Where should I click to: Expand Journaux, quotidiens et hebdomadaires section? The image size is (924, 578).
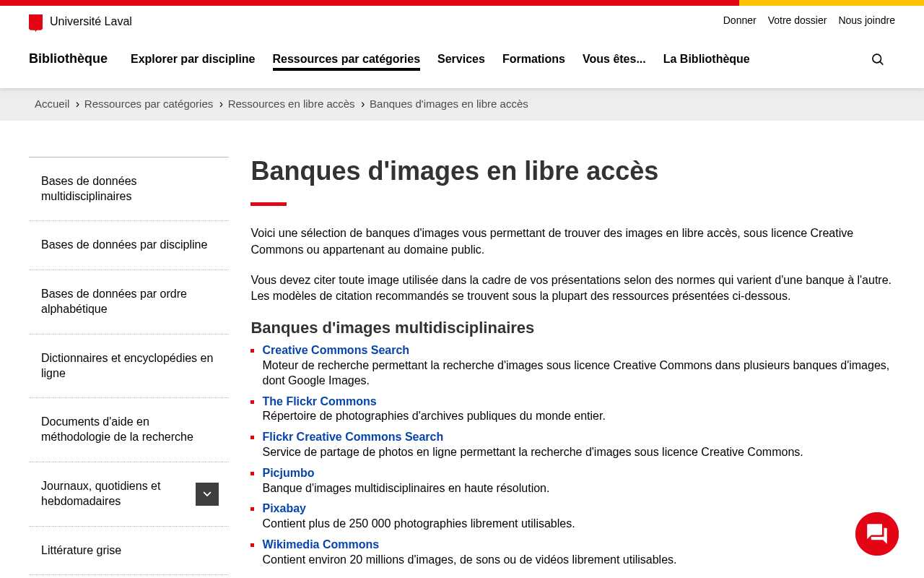[207, 494]
